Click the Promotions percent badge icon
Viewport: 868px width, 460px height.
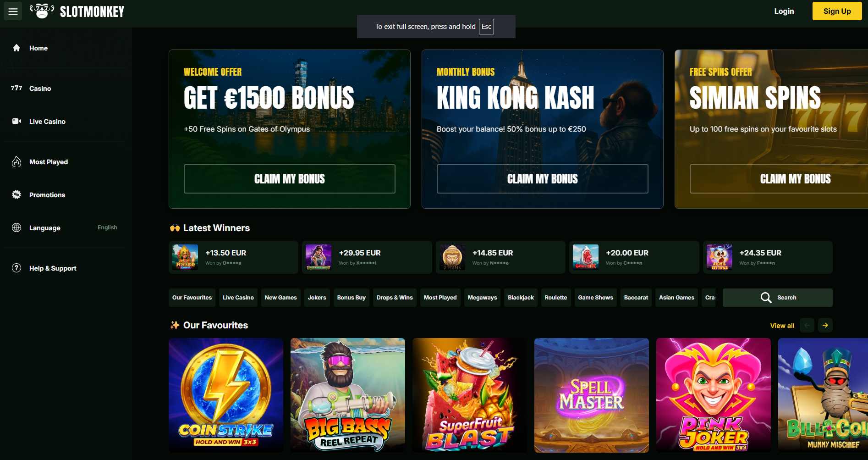point(16,194)
